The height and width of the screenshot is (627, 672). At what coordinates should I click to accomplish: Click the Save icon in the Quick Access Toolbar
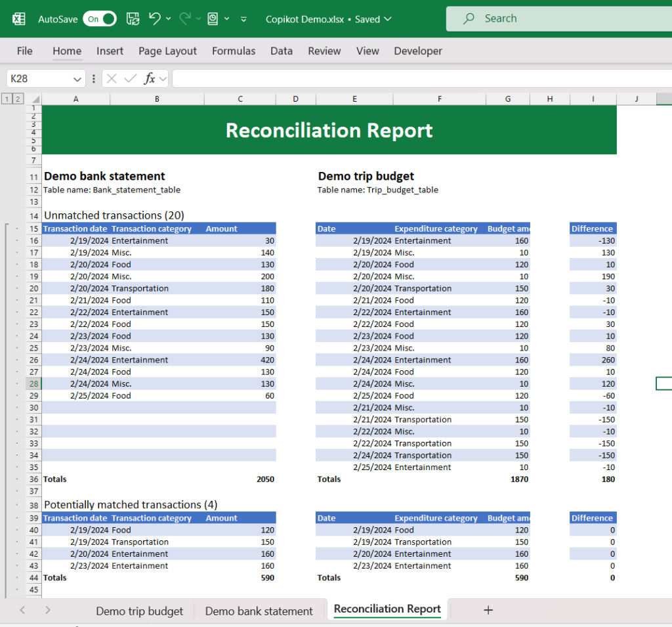(x=133, y=19)
